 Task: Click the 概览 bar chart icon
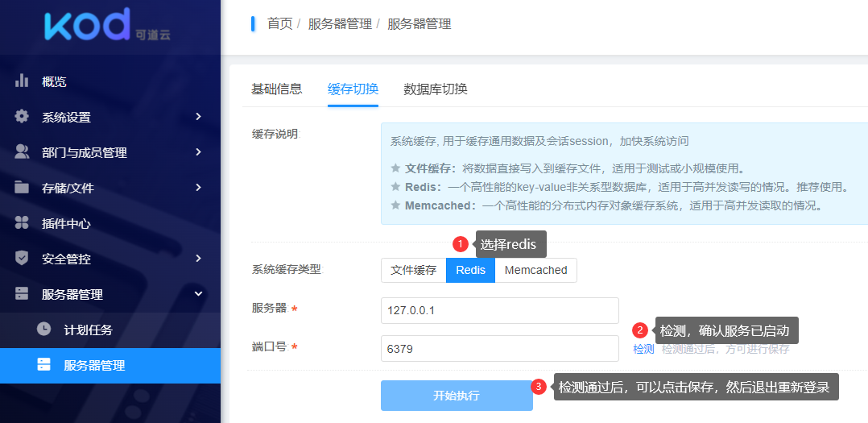[22, 81]
